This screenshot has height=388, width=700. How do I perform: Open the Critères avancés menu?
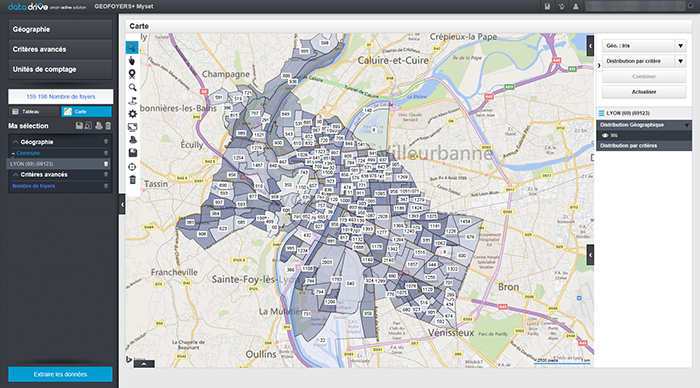[60, 50]
